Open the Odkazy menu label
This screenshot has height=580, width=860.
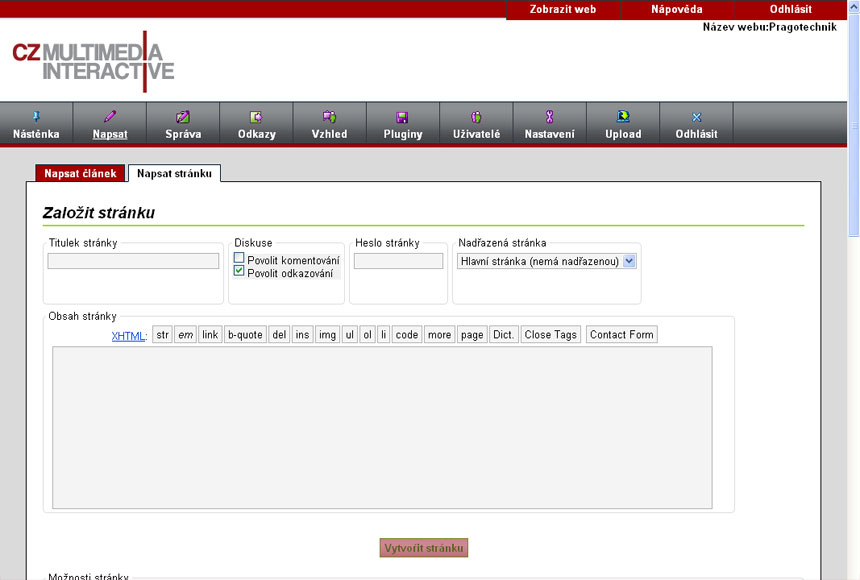(257, 134)
